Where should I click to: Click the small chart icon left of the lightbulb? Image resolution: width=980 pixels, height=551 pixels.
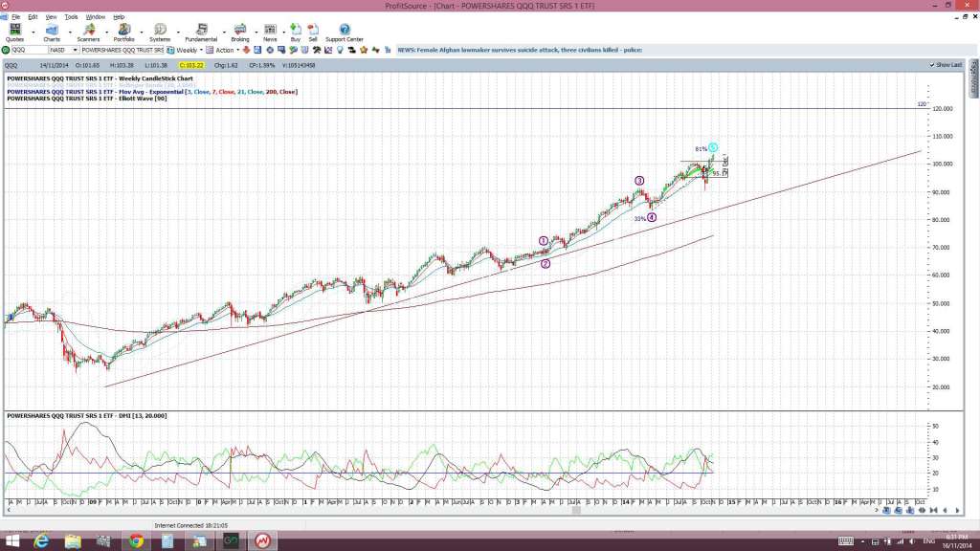point(328,50)
